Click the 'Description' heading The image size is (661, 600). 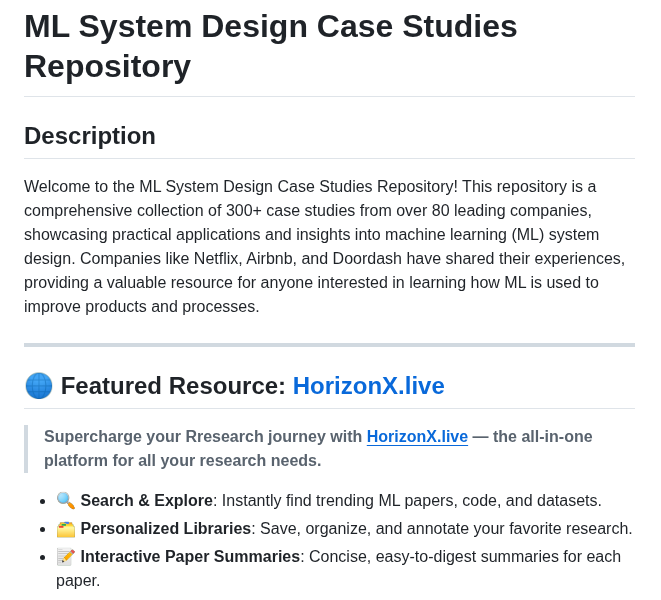(x=90, y=136)
